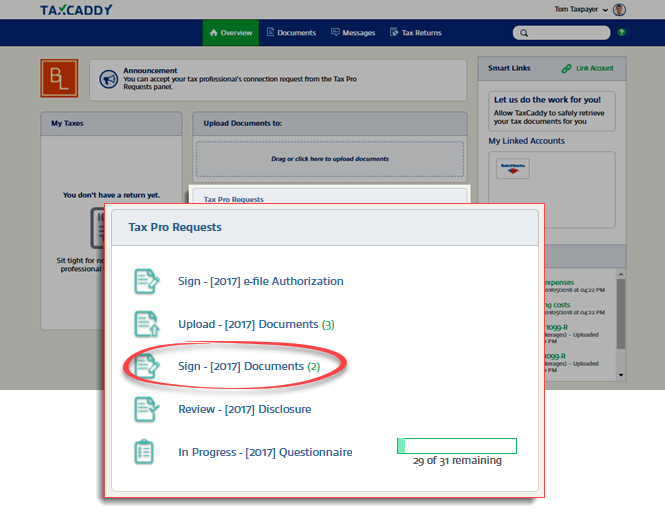Screen dimensions: 665x513
Task: Open the Tax Returns tab
Action: coord(416,33)
